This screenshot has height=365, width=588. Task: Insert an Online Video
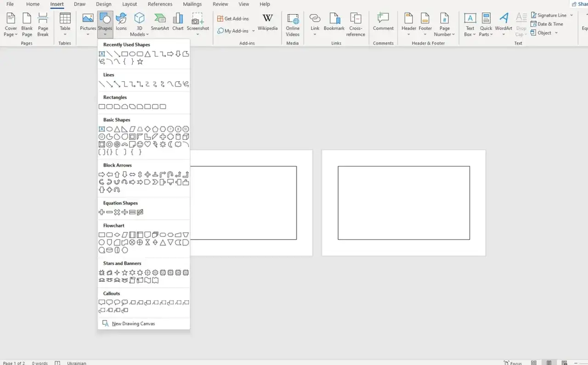293,24
